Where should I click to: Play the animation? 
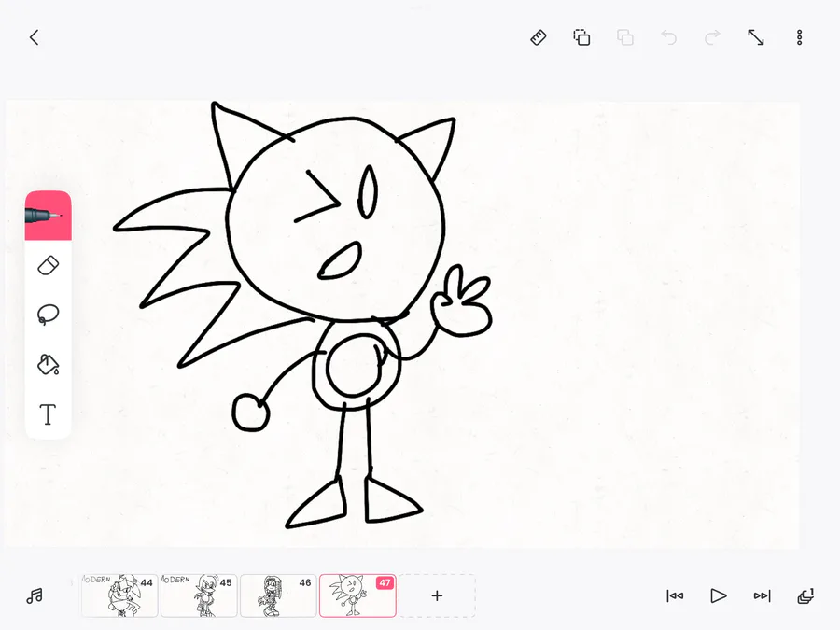pyautogui.click(x=719, y=595)
